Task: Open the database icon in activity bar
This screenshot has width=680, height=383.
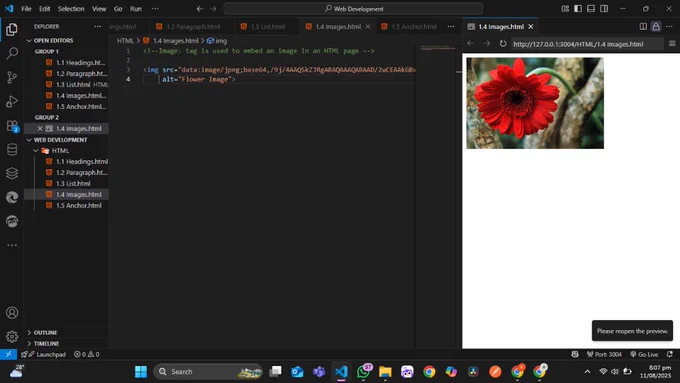Action: (12, 150)
